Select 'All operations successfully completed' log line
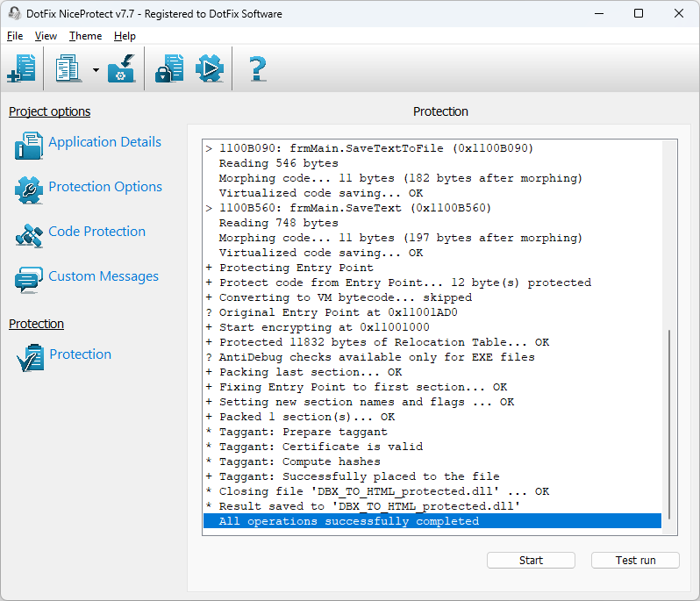Screen dimensions: 700x601 tap(432, 521)
